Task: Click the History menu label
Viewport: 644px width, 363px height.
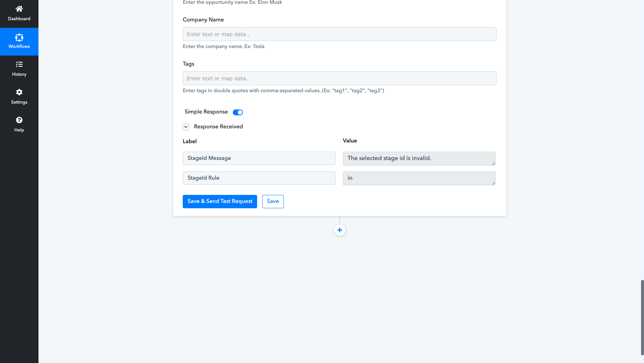Action: (x=19, y=74)
